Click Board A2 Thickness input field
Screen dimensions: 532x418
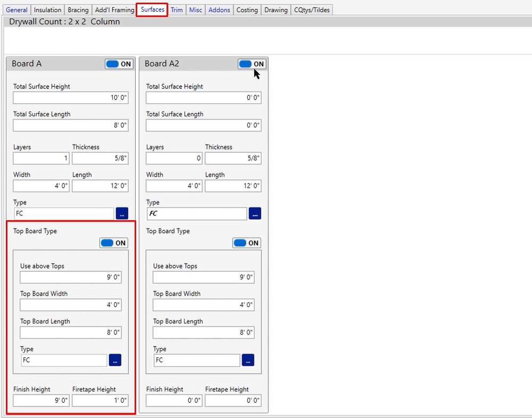click(233, 158)
